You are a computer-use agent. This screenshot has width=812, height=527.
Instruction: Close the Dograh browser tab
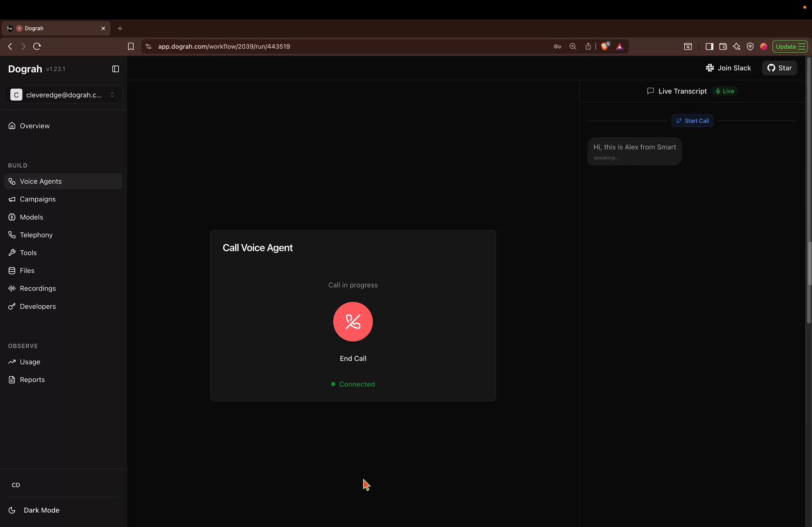coord(103,28)
